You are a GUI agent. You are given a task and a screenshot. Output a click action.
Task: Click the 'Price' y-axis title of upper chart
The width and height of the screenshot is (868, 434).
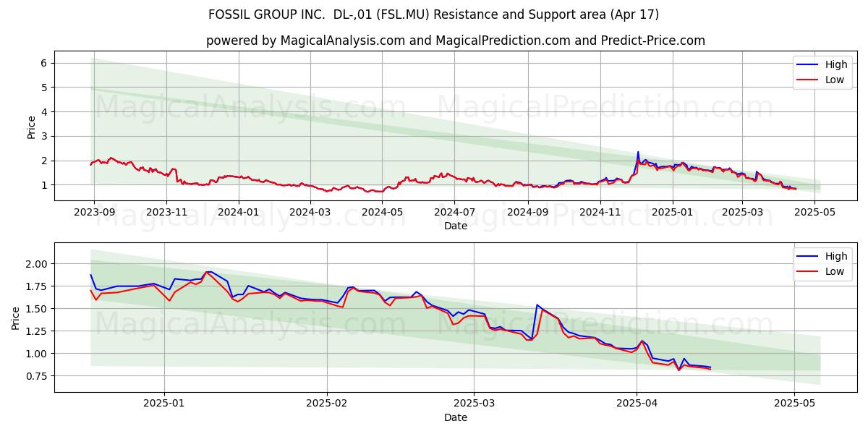(31, 126)
